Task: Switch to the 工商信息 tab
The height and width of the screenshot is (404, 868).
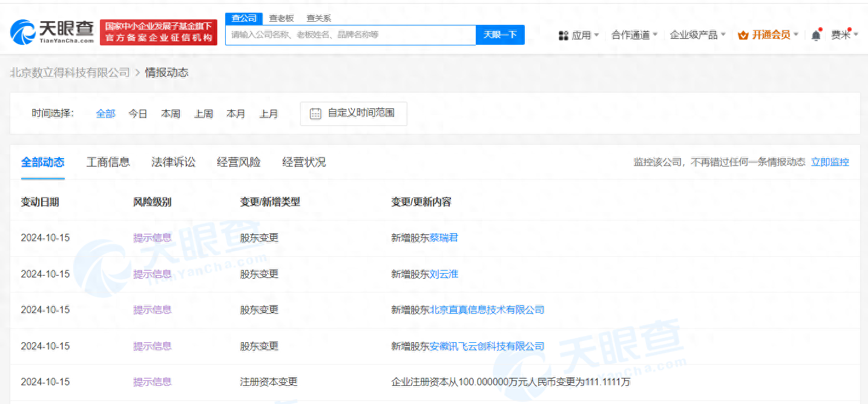Action: 108,162
